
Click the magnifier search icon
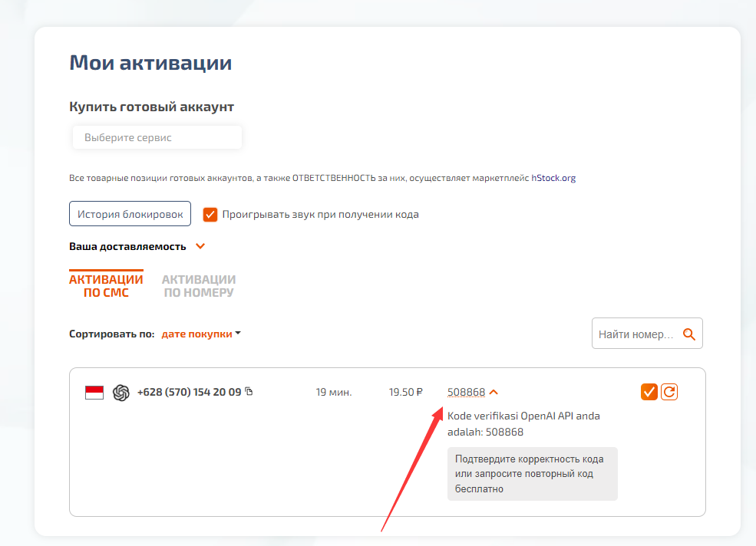pyautogui.click(x=688, y=334)
